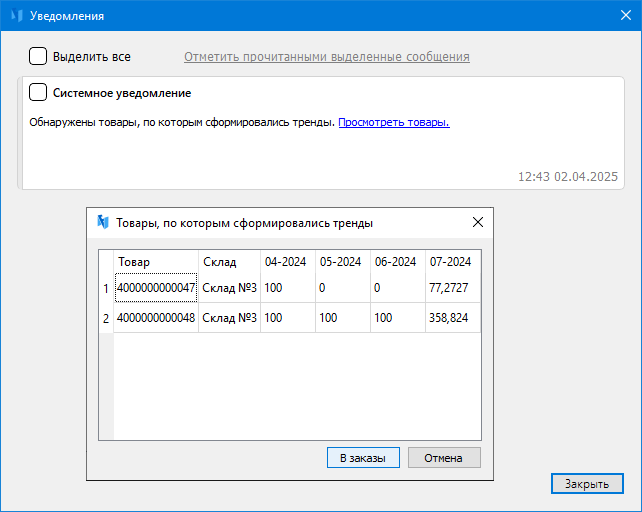The width and height of the screenshot is (642, 512).
Task: Click the icon in trends dialog title bar
Action: click(102, 223)
